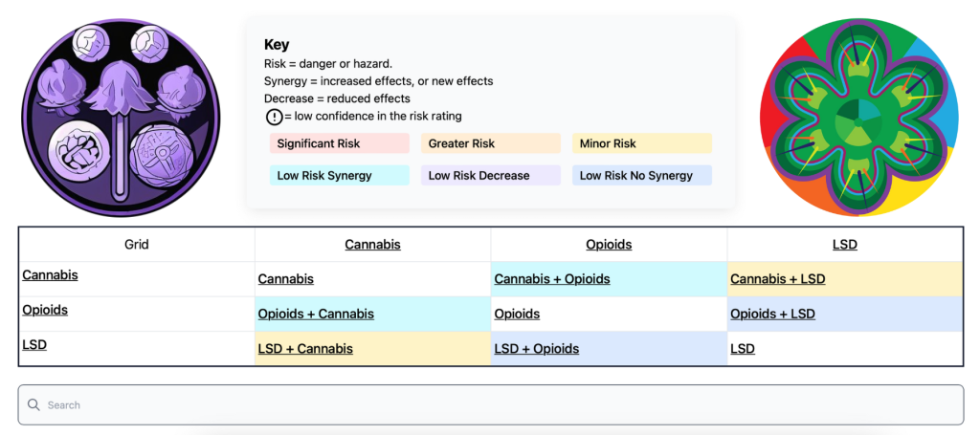The image size is (980, 435).
Task: Open the LSD + Cannabis combination
Action: 305,349
